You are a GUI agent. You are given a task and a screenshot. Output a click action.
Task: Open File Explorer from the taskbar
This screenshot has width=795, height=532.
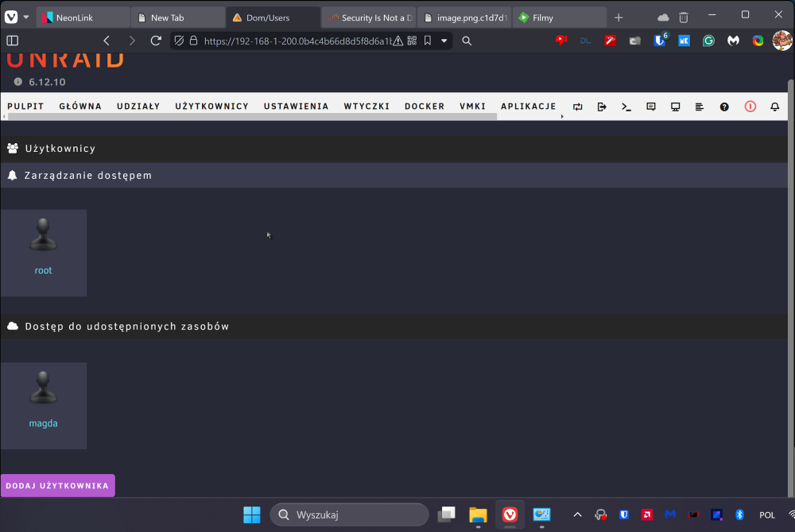click(478, 515)
